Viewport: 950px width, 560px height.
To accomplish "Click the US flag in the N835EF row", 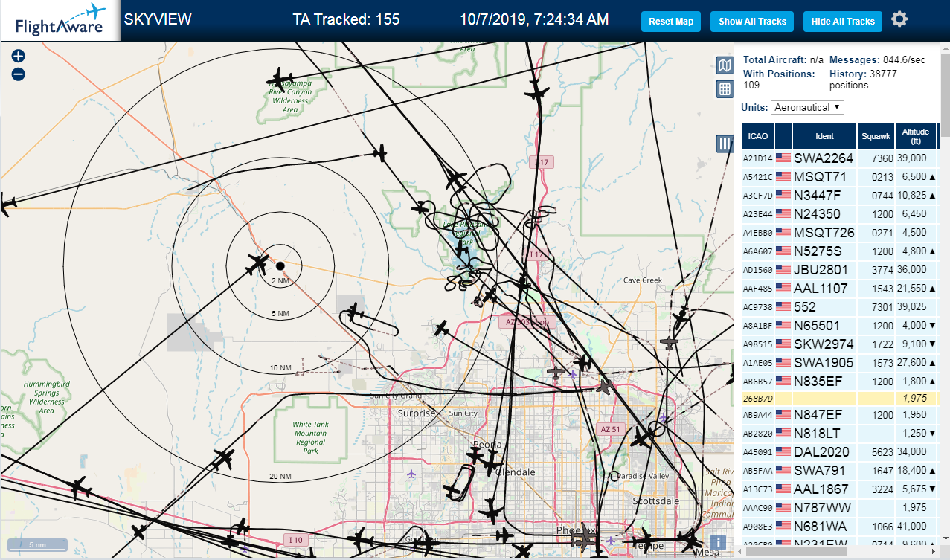I will click(x=783, y=381).
